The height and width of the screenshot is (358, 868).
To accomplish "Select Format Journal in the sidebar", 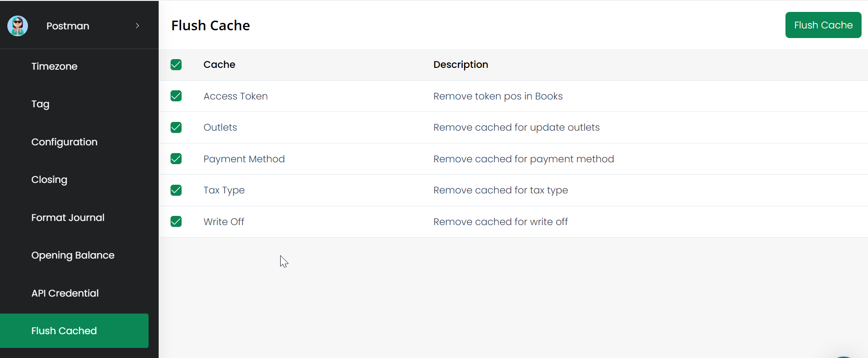I will [x=68, y=218].
